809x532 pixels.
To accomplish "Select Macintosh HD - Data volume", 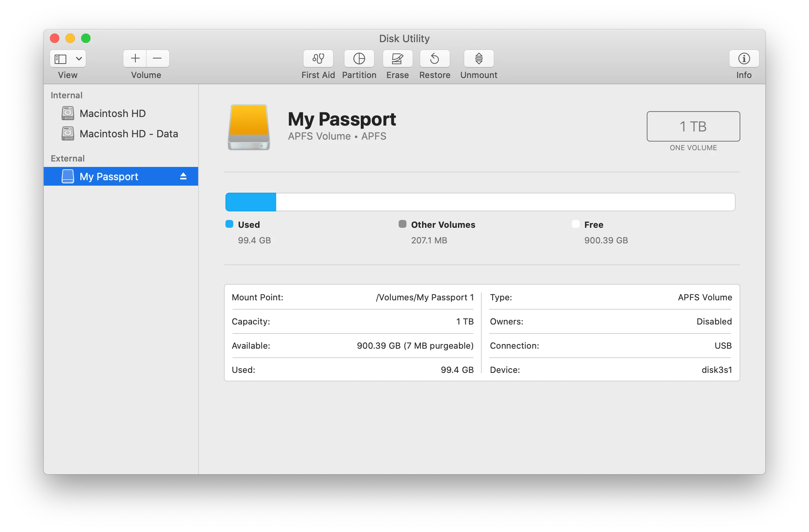I will tap(128, 134).
